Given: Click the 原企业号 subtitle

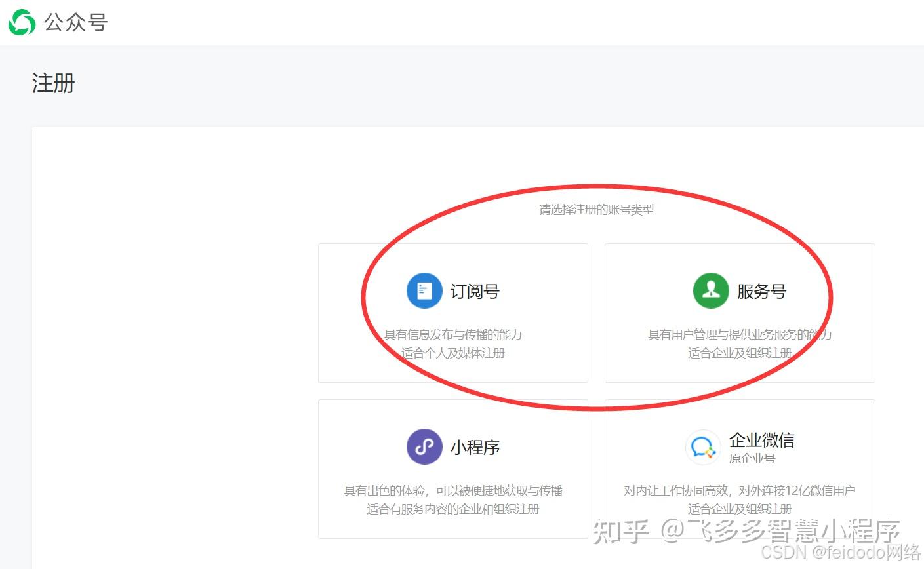Looking at the screenshot, I should click(752, 459).
